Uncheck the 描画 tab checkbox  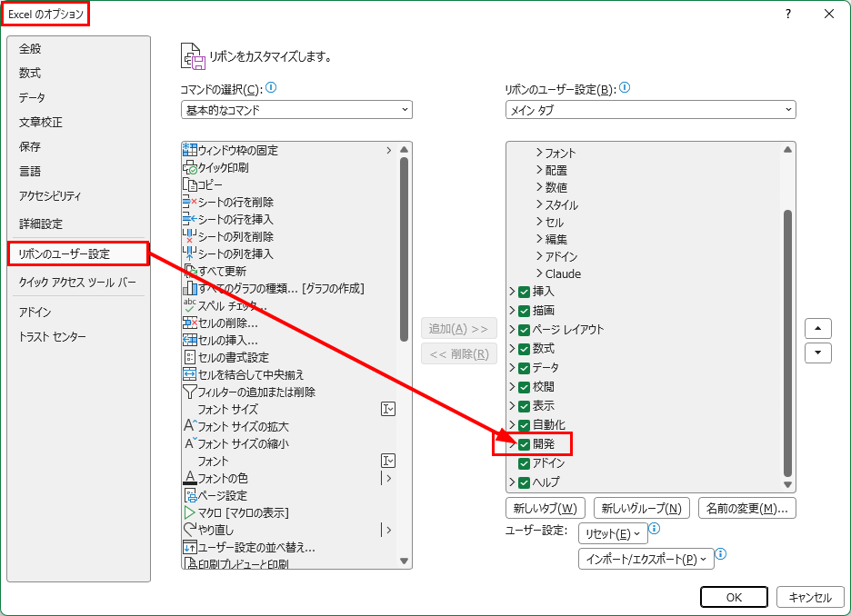524,311
